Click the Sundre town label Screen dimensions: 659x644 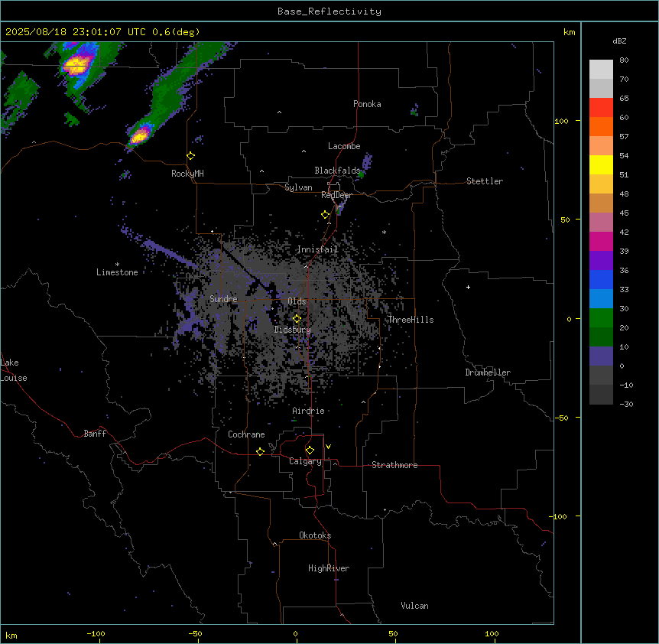coord(223,299)
